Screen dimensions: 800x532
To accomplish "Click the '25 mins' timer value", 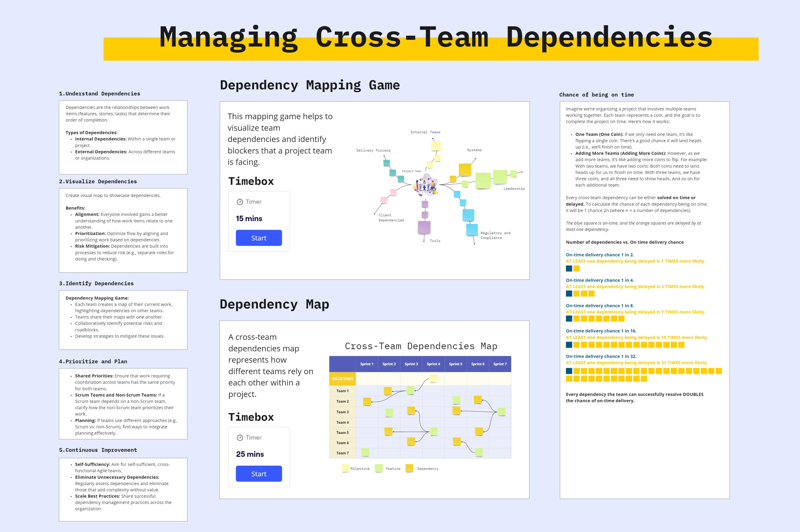I will tap(250, 454).
